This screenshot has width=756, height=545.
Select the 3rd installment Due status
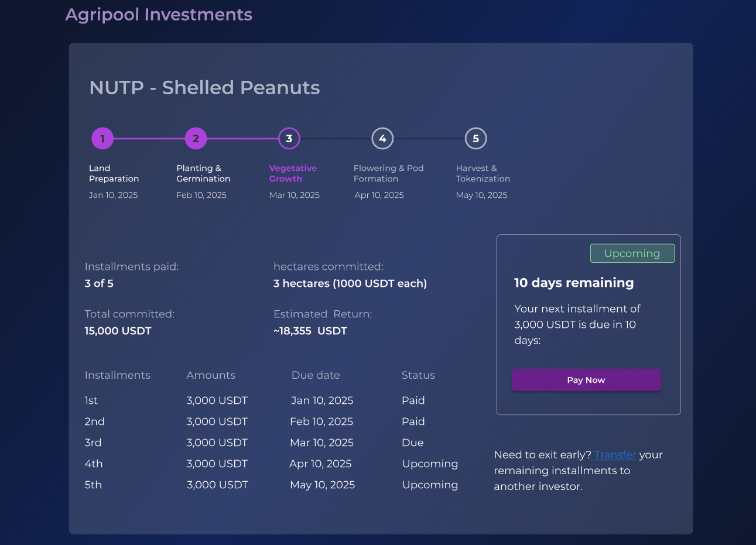pyautogui.click(x=412, y=443)
